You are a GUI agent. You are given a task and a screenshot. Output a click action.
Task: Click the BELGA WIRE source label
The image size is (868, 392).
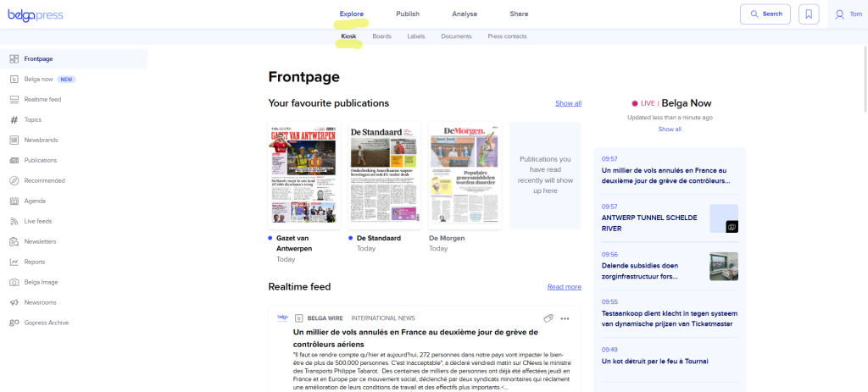click(325, 318)
